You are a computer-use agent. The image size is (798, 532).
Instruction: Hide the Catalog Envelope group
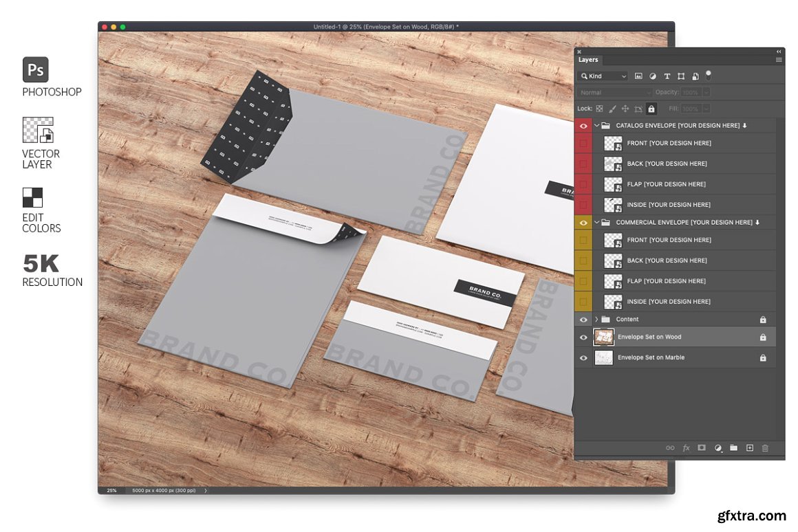583,126
